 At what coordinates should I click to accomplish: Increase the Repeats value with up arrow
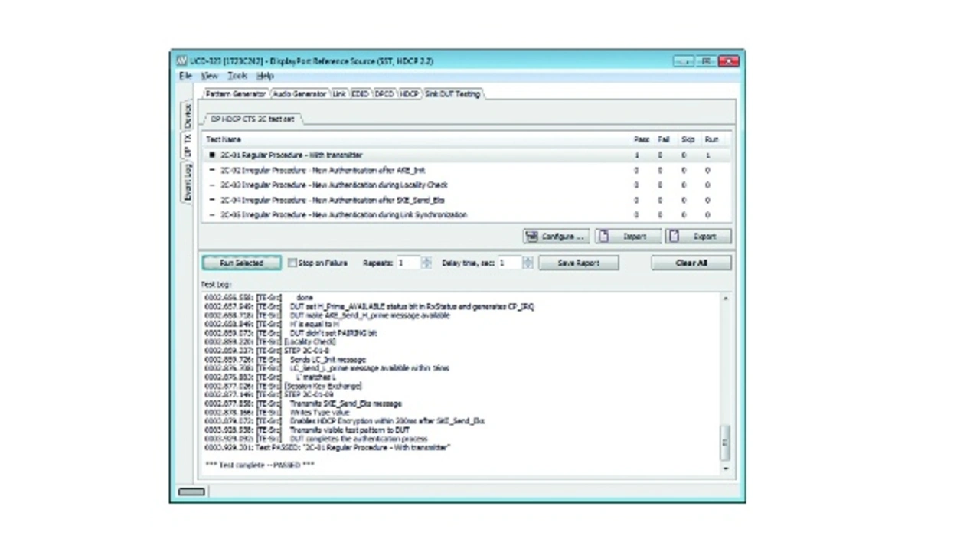(426, 260)
